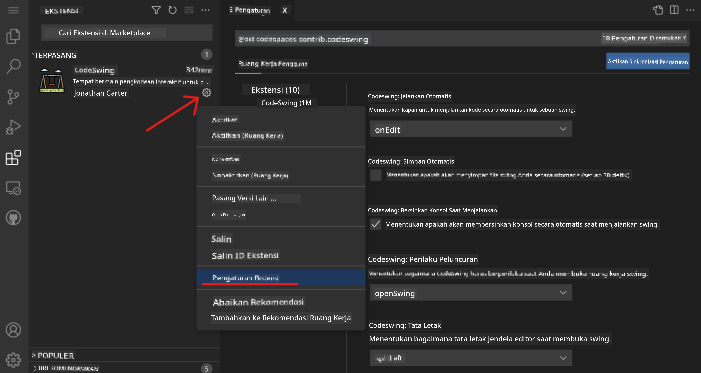Open the Explorer view in activity bar
The image size is (701, 373).
(13, 36)
